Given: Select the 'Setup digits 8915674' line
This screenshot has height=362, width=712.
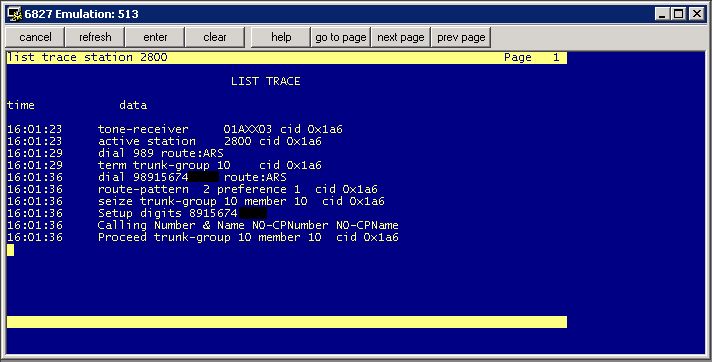Looking at the screenshot, I should [137, 213].
